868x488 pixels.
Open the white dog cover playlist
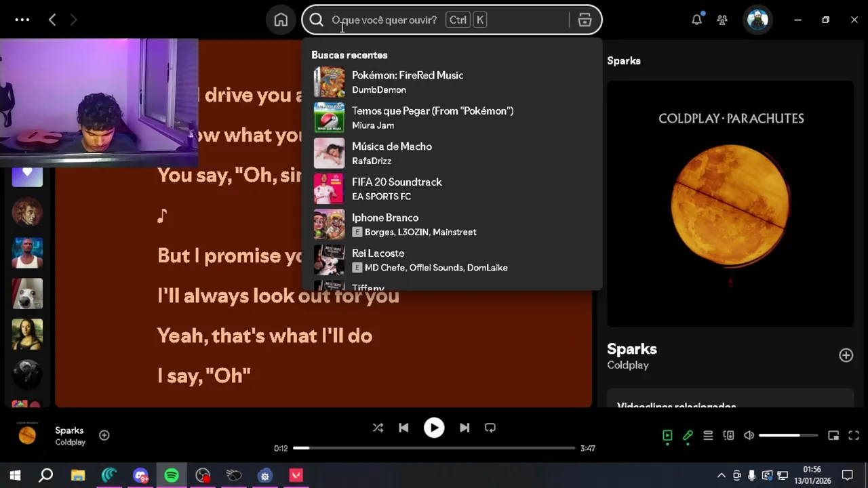tap(27, 293)
